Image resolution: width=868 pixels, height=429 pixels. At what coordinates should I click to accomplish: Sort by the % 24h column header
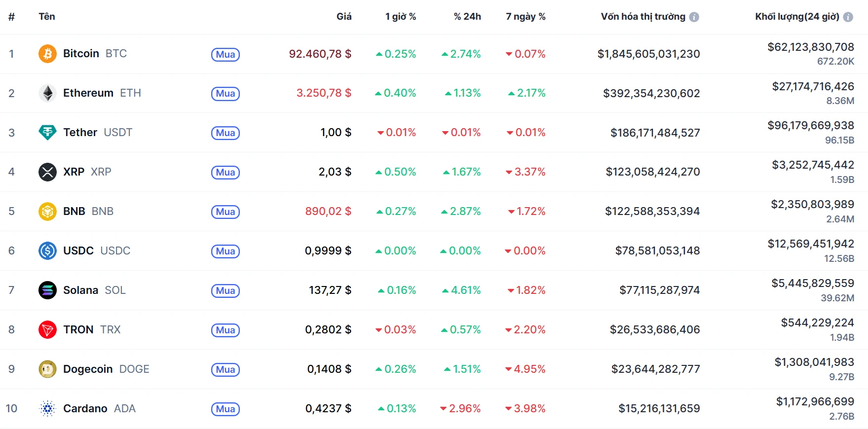pos(467,17)
